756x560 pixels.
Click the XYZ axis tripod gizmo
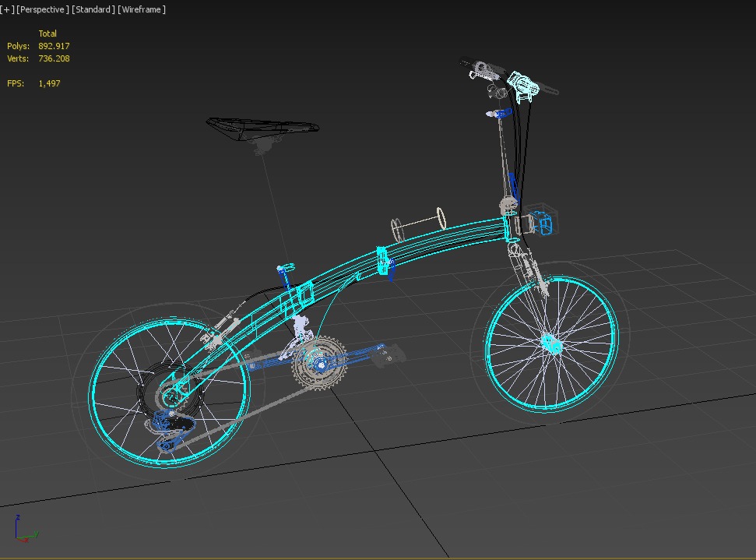[x=26, y=529]
